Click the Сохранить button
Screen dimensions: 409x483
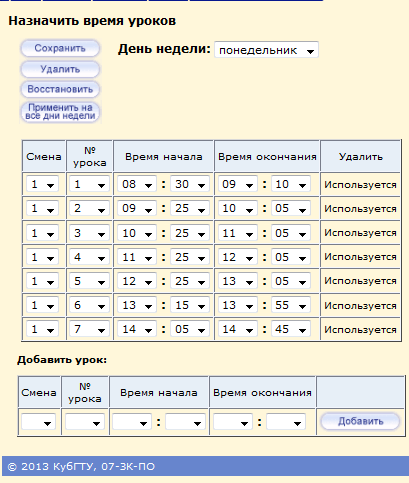[60, 49]
